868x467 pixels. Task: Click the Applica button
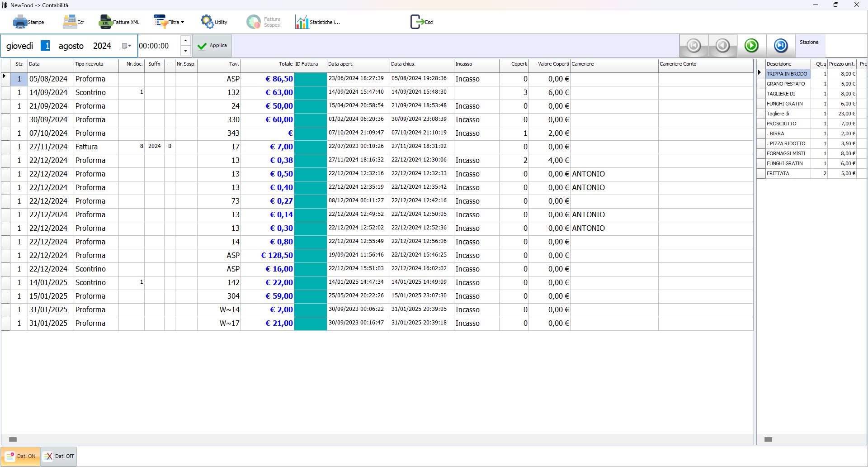click(x=212, y=46)
